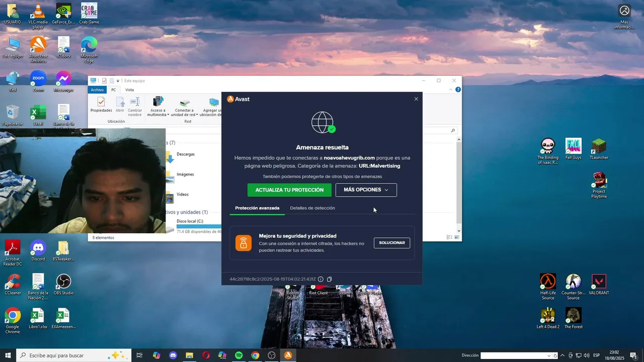The width and height of the screenshot is (644, 362).
Task: Select the Fall Guys desktop icon
Action: point(574,149)
